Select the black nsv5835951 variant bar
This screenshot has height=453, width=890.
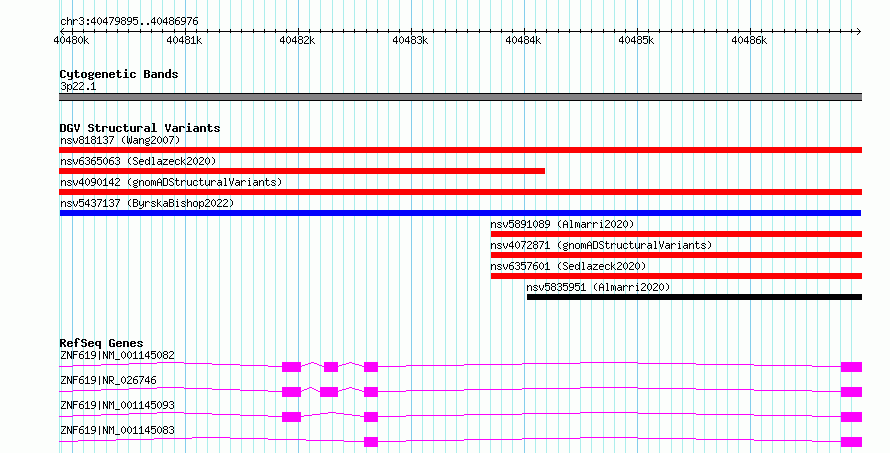(694, 297)
